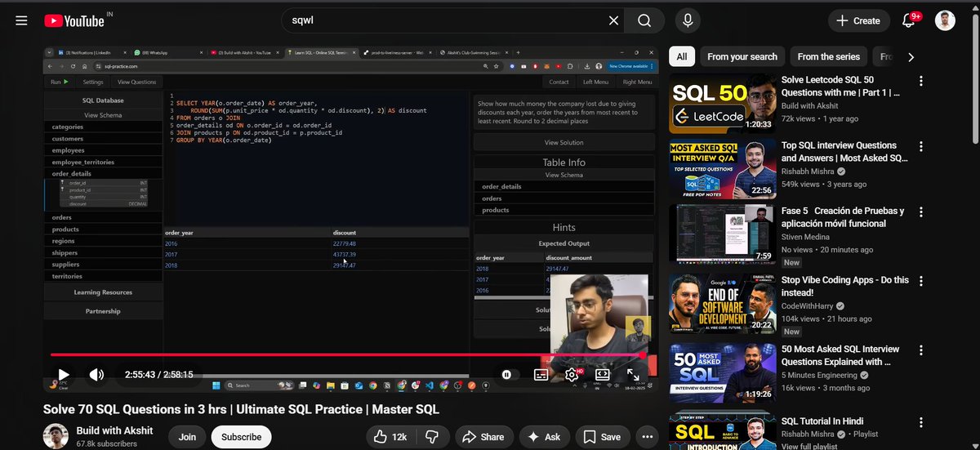The width and height of the screenshot is (980, 450).
Task: Open End of Software Development thumbnail
Action: pos(721,302)
